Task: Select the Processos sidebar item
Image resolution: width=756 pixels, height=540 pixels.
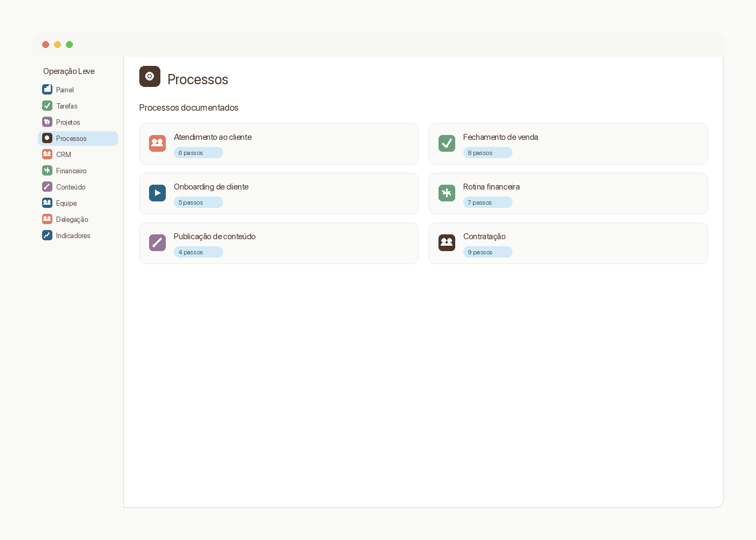Action: click(78, 138)
